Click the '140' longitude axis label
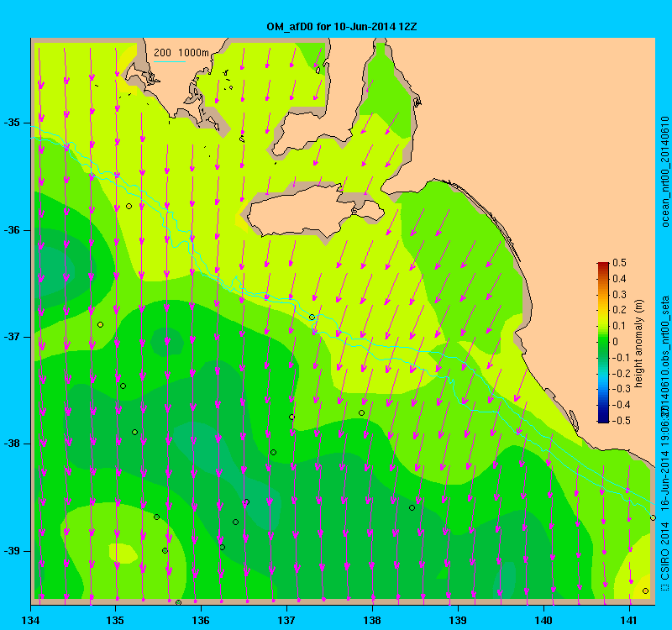The height and width of the screenshot is (630, 672). point(543,620)
